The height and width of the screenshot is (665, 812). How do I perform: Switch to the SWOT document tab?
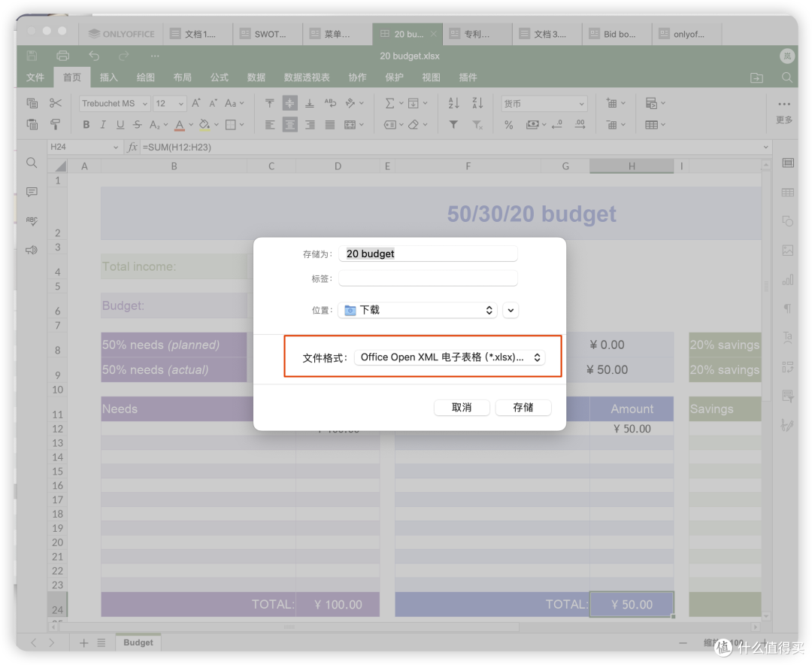[x=267, y=34]
